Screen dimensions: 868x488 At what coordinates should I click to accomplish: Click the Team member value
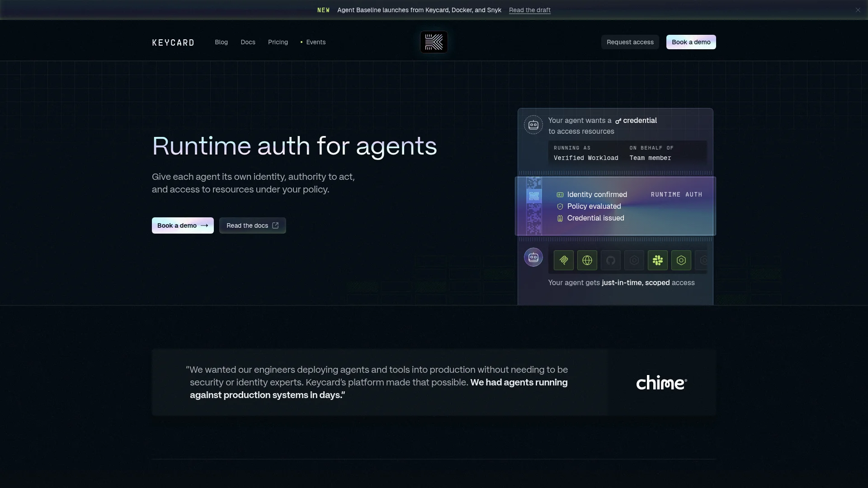click(x=650, y=158)
